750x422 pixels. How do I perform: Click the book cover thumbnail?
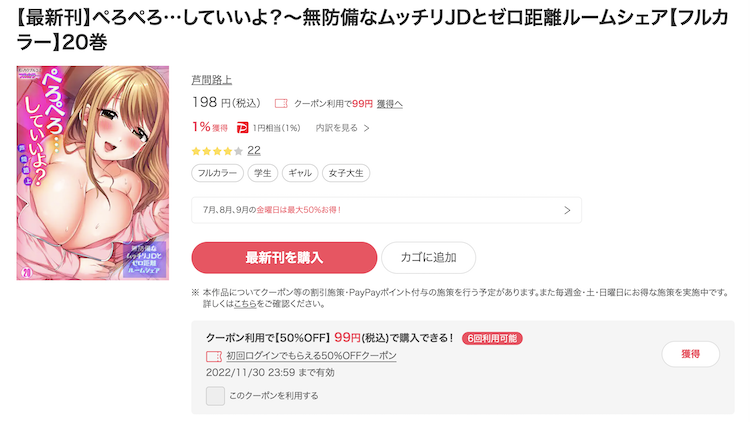click(x=93, y=173)
